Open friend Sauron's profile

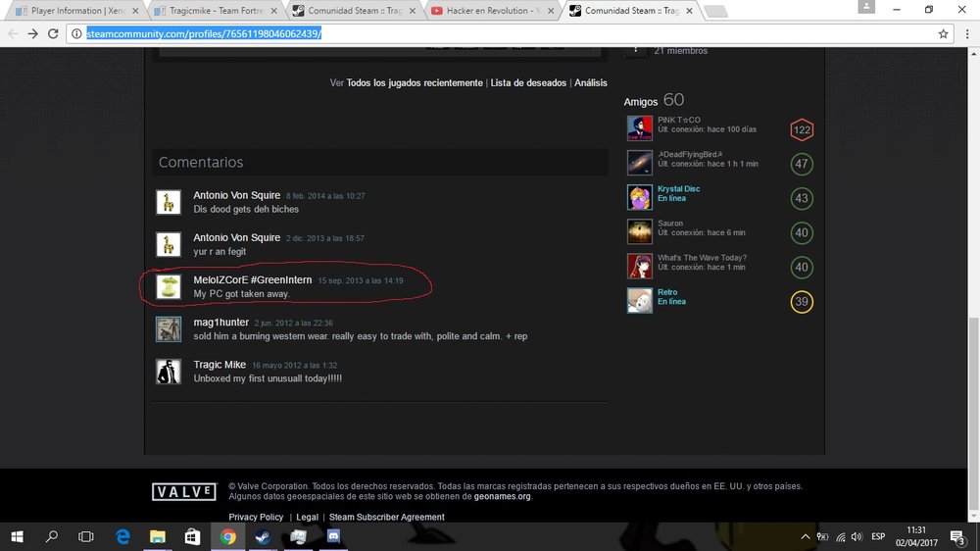tap(670, 224)
